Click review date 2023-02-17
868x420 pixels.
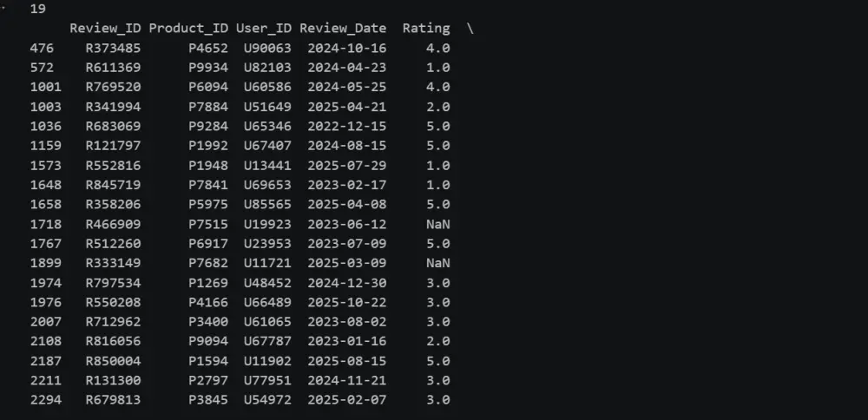pos(346,185)
